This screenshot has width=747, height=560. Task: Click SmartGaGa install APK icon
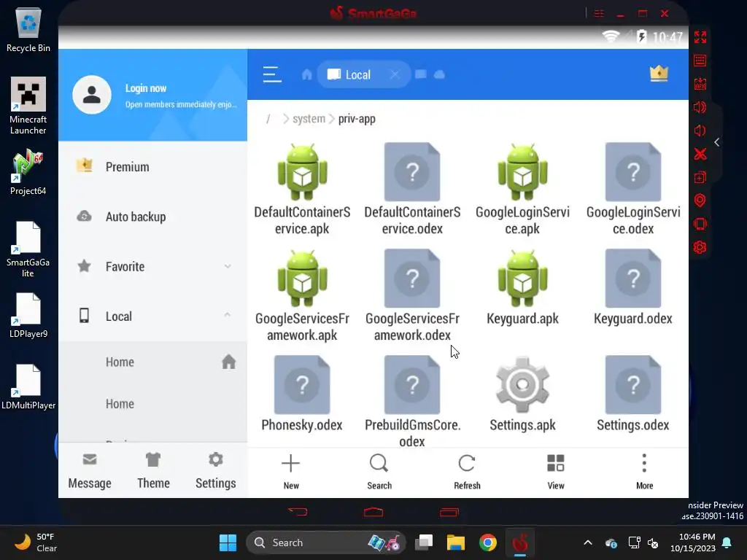pyautogui.click(x=700, y=85)
